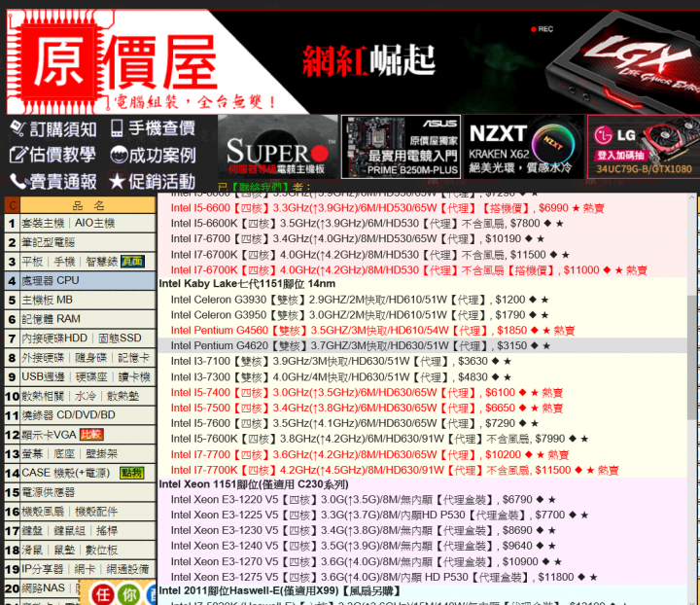Viewport: 700px width, 605px height.
Task: Open 估價教學 quote tutorial link
Action: [52, 155]
